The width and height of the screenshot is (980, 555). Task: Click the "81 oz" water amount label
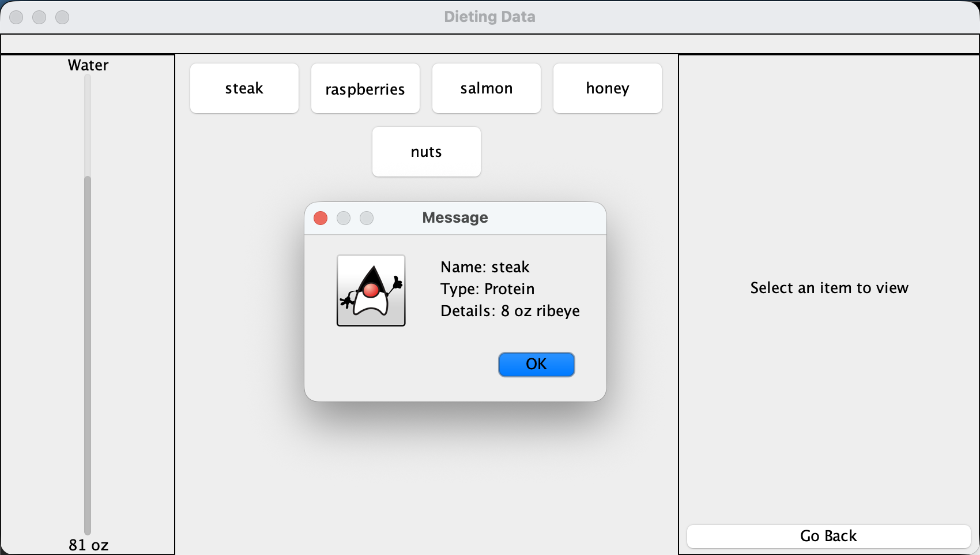coord(88,545)
